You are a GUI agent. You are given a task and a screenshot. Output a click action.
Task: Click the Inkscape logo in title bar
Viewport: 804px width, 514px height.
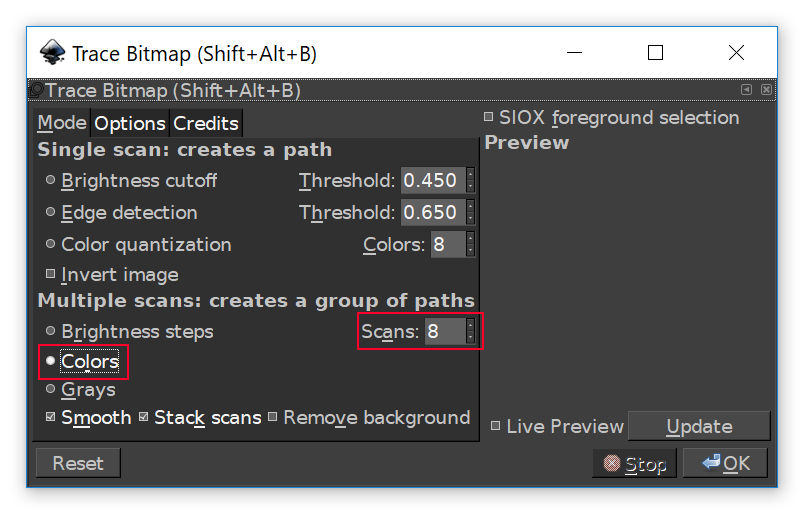(x=52, y=53)
